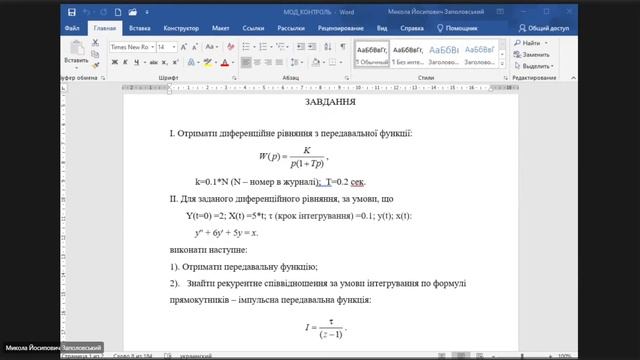Switch to the Рассылки tab
The height and width of the screenshot is (360, 640).
click(x=291, y=28)
